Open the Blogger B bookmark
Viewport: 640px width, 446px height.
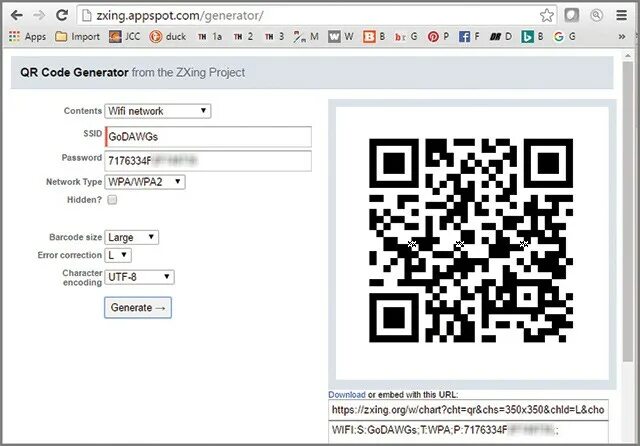(x=374, y=37)
